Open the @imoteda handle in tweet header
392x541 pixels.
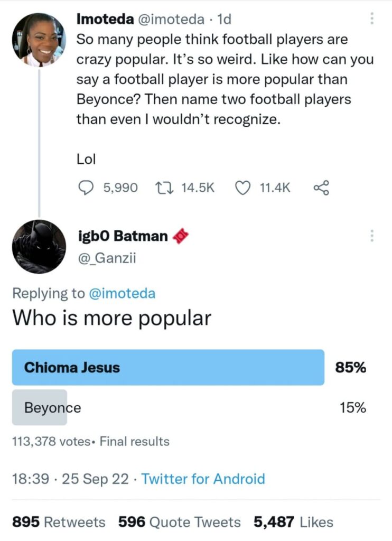171,19
